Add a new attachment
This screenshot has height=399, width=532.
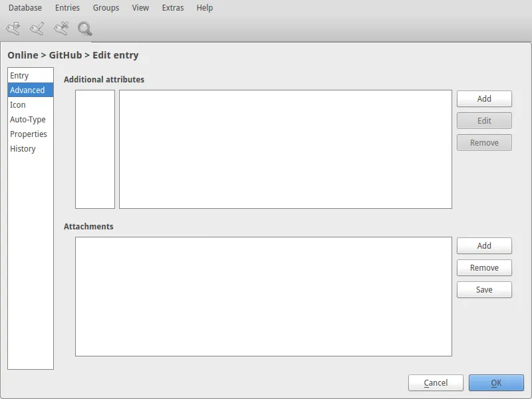click(484, 246)
